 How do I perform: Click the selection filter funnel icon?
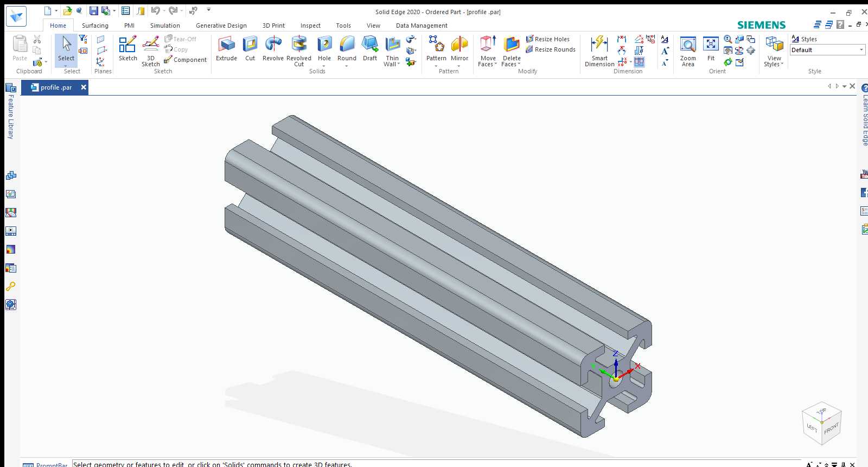click(83, 39)
